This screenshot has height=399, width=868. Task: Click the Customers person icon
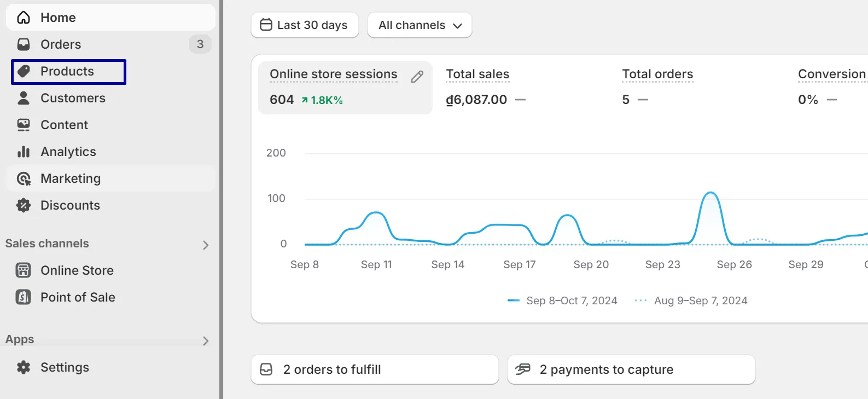[24, 98]
